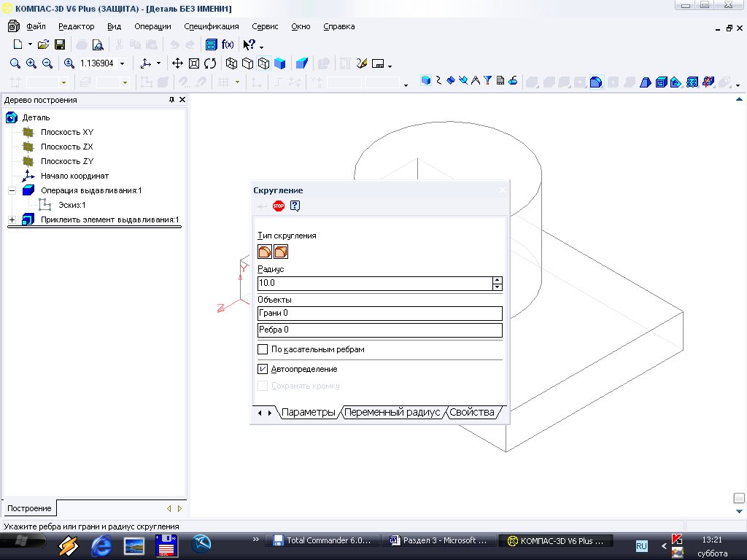Expand Приклеить элемент выдавливания:1 tree node

coord(12,219)
